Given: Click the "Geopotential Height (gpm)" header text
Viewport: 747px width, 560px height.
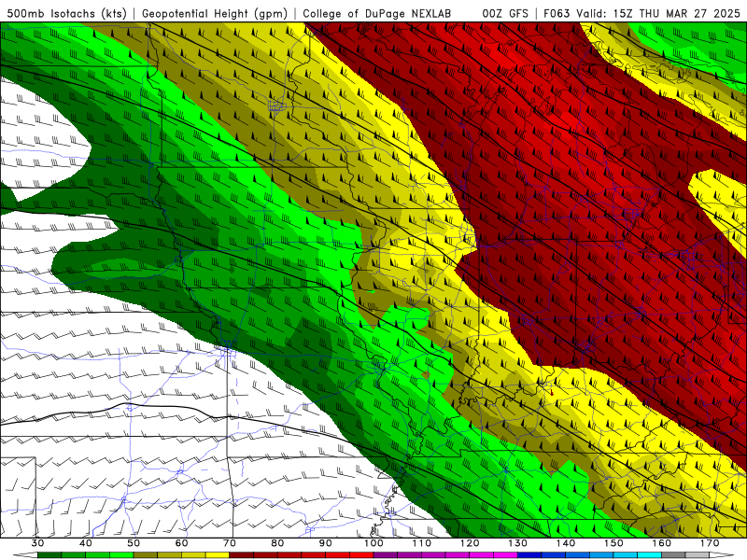Looking at the screenshot, I should [215, 13].
